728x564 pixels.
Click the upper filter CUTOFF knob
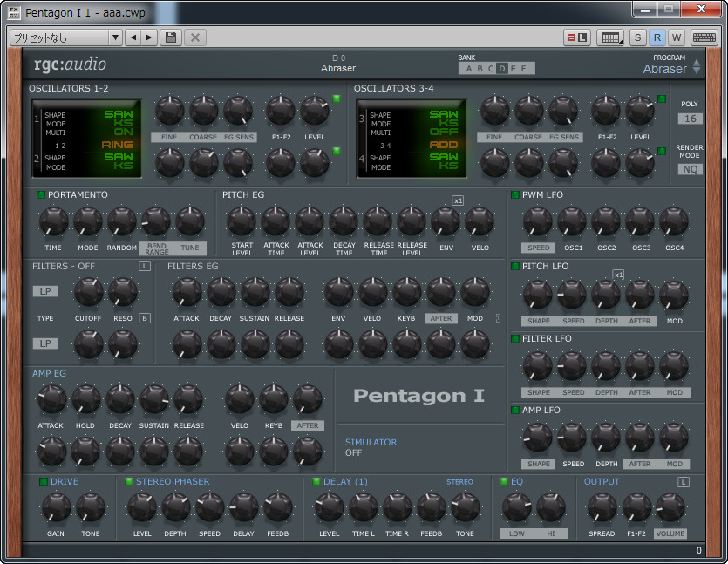[88, 292]
